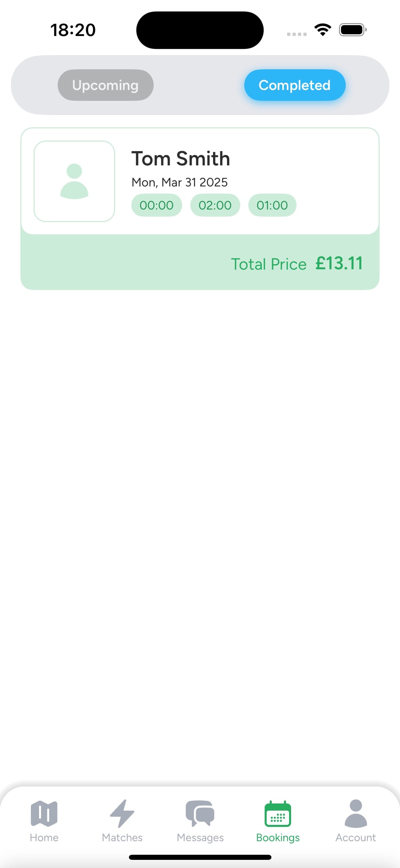The image size is (400, 868).
Task: Open the Tom Smith booking name
Action: tap(181, 159)
